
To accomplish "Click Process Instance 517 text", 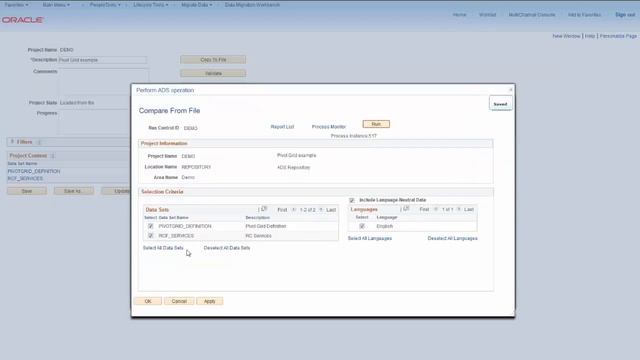I will point(353,136).
